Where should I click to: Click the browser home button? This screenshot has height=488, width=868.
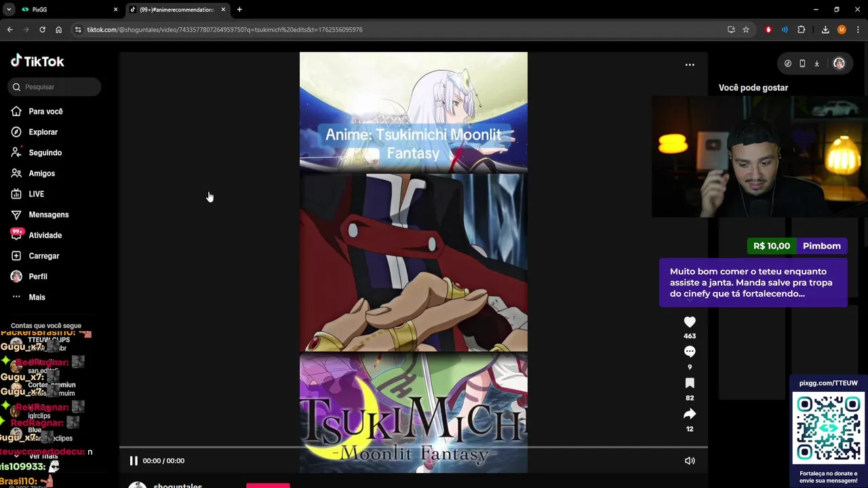[x=58, y=30]
